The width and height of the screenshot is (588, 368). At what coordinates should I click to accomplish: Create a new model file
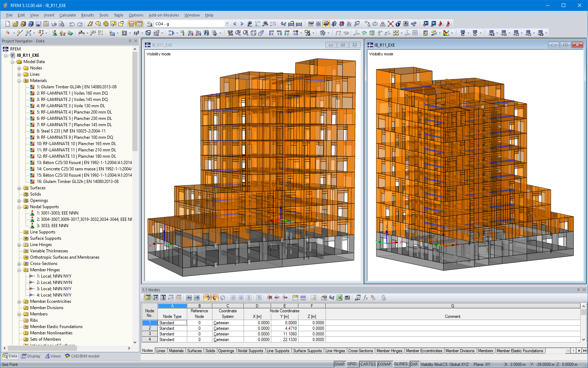(8, 23)
